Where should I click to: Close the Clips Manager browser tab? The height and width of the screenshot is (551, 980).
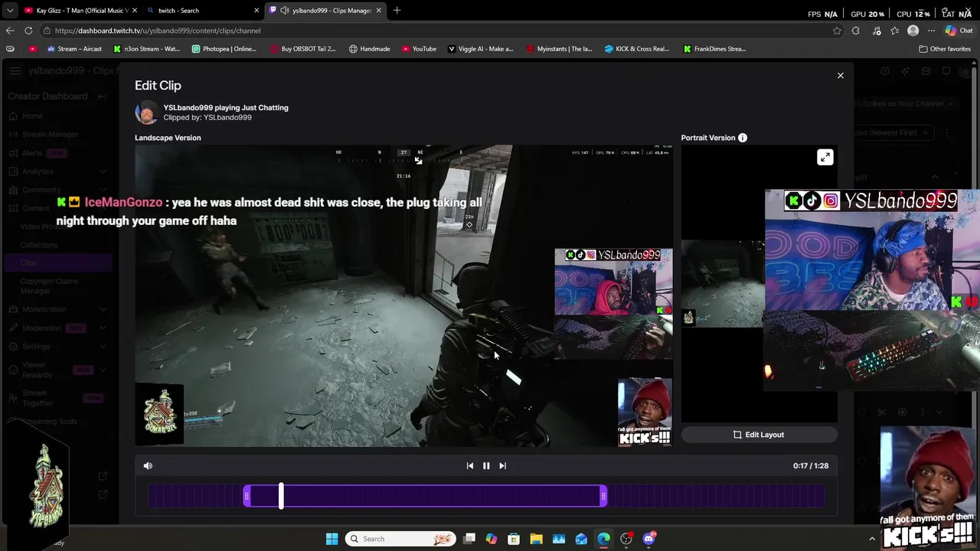point(378,10)
